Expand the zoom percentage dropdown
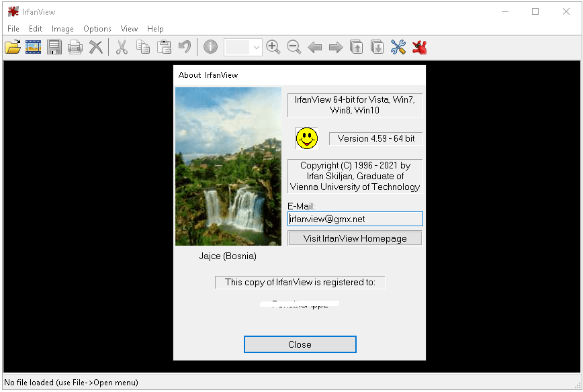Screen dimensions: 583x392 coord(256,48)
